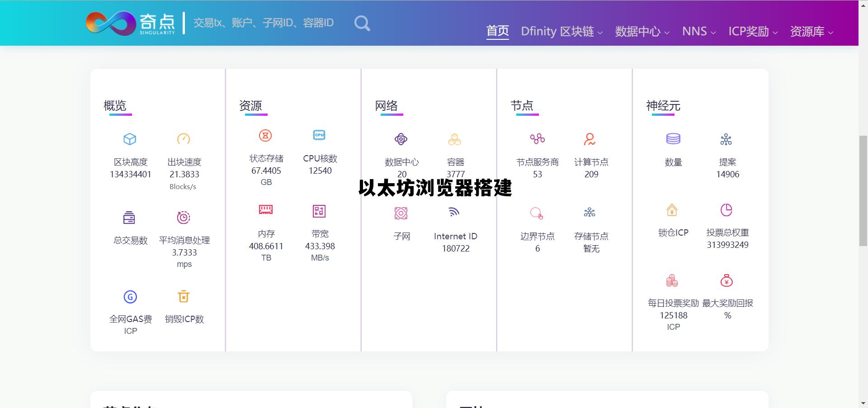Click the 容器 canisters honeycomb icon
Screen dimensions: 868x408
click(x=455, y=139)
